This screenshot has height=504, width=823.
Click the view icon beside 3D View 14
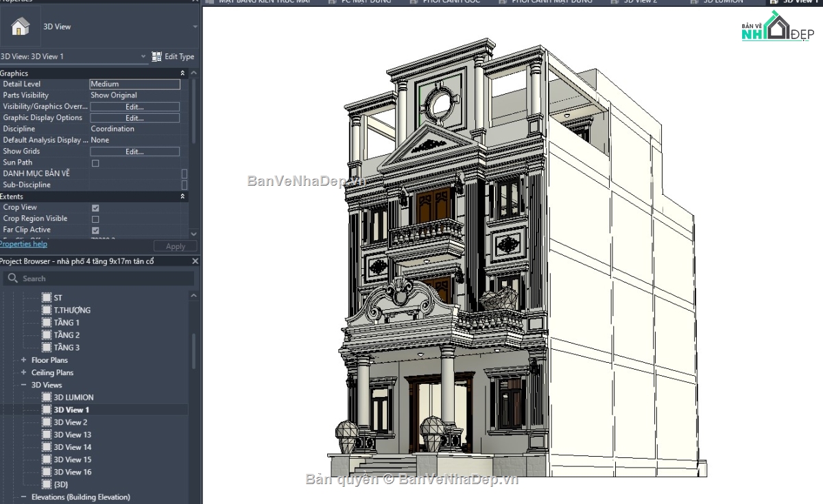click(x=47, y=447)
